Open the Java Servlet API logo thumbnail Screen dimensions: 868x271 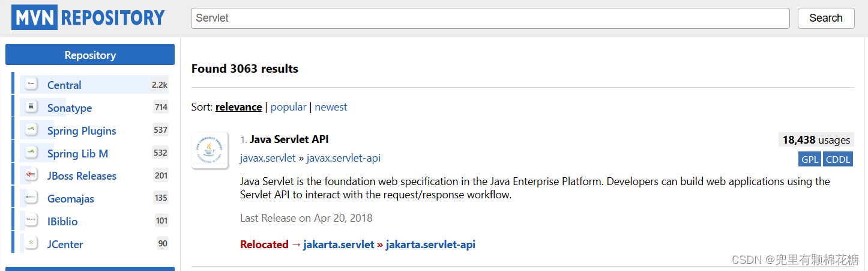click(x=209, y=150)
